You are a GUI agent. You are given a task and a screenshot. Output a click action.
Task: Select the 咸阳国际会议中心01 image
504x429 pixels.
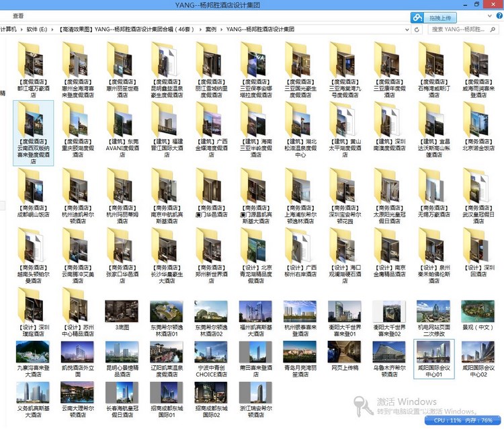click(434, 359)
